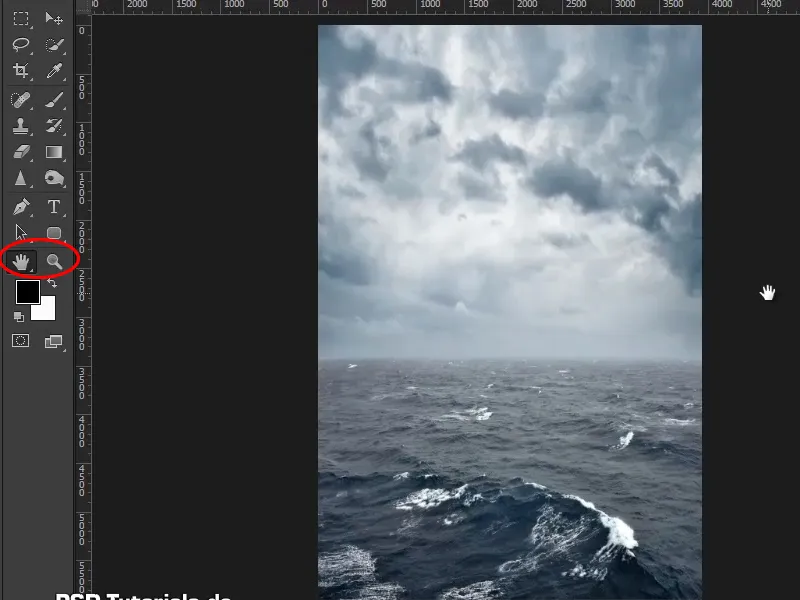This screenshot has width=800, height=600.
Task: Click the ocean sky image on the canvas
Action: pos(510,312)
